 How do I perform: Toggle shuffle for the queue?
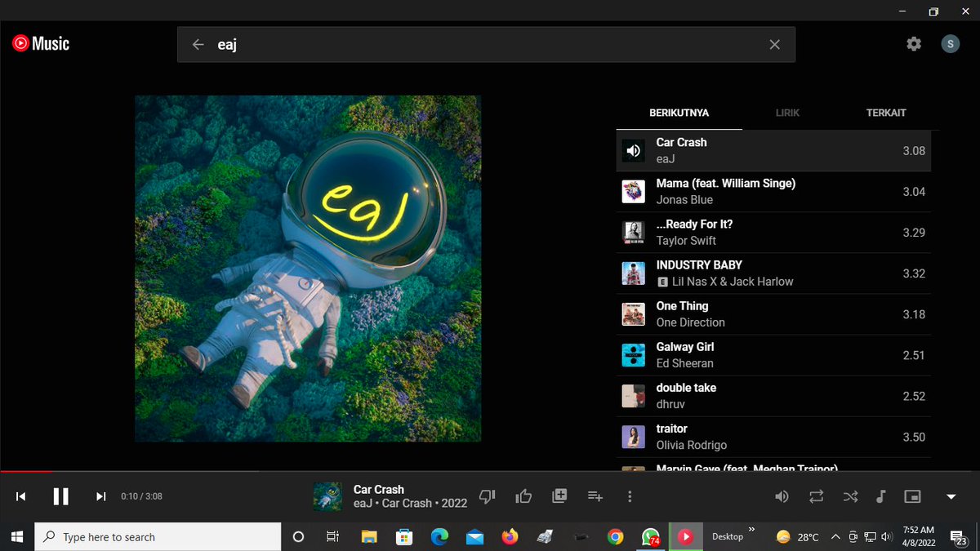point(850,496)
